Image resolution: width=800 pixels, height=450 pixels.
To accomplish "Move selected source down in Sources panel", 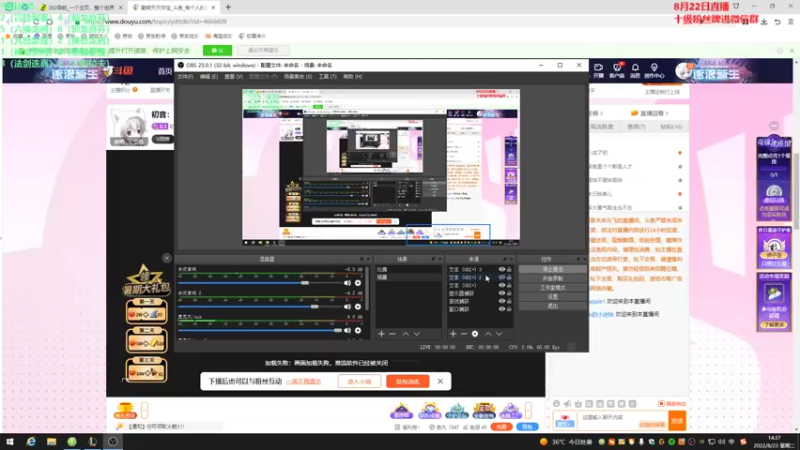I will click(499, 334).
